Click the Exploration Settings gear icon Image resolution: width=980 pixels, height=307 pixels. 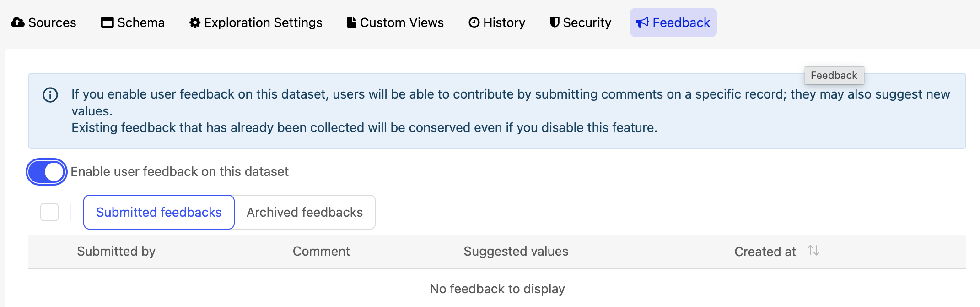(x=195, y=22)
